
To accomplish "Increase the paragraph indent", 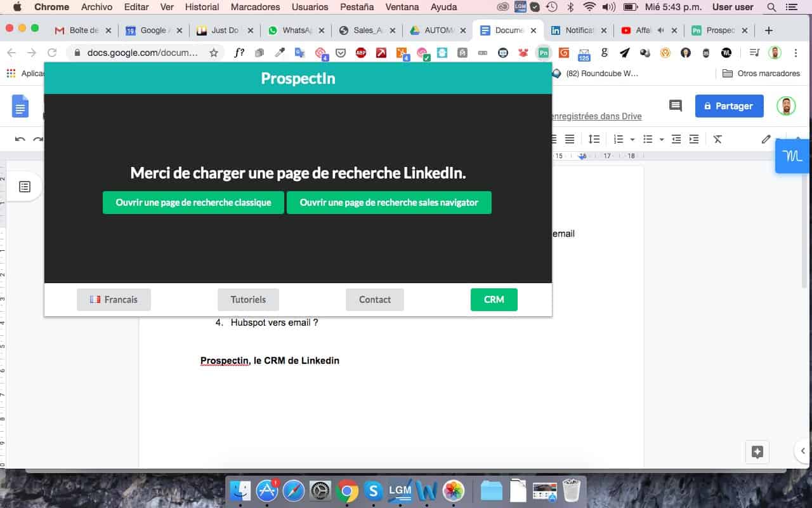I will [x=694, y=139].
